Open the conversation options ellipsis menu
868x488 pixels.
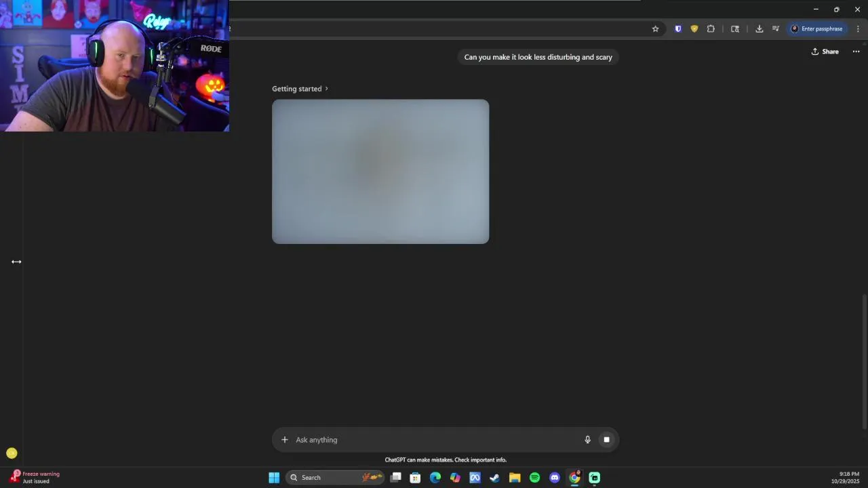(856, 52)
